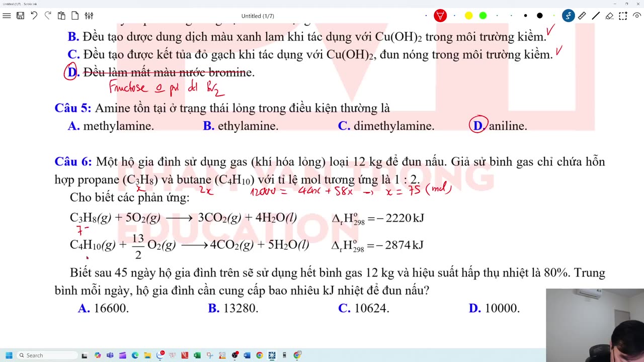Viewport: 644px width, 362px height.
Task: Select the blue freehand ink tool
Action: click(568, 16)
